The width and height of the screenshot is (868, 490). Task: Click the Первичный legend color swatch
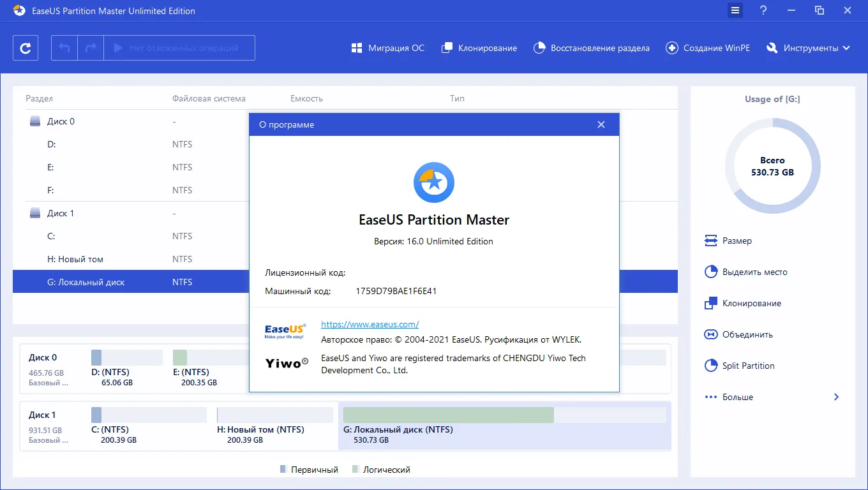pos(283,470)
